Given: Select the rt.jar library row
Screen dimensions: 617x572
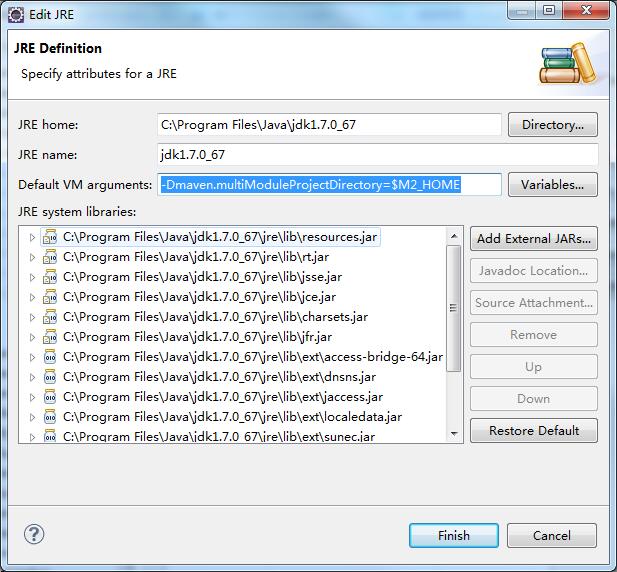Looking at the screenshot, I should click(x=196, y=257).
